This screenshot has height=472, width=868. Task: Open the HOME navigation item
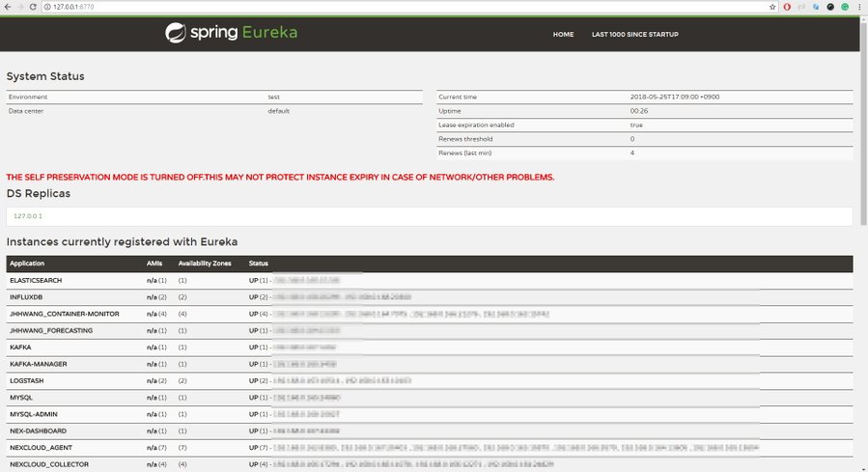(x=563, y=35)
